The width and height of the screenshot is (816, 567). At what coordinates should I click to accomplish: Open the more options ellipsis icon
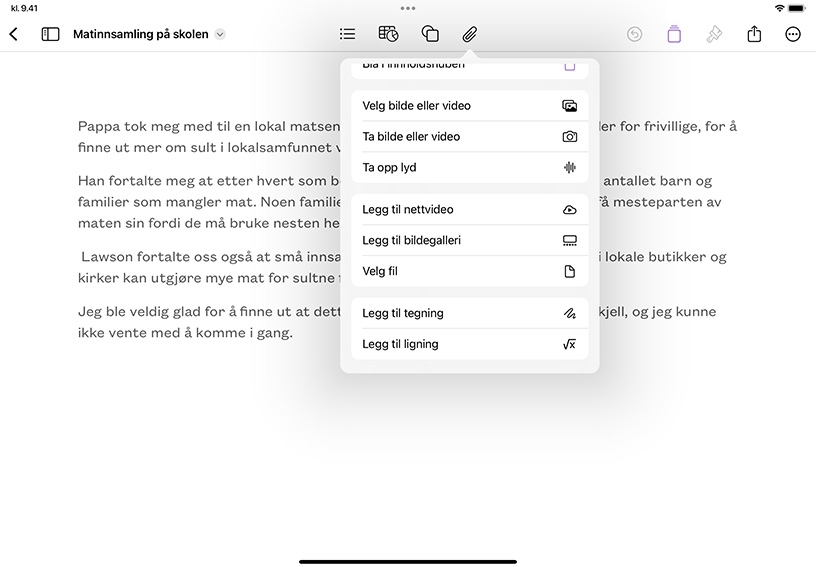[x=793, y=34]
